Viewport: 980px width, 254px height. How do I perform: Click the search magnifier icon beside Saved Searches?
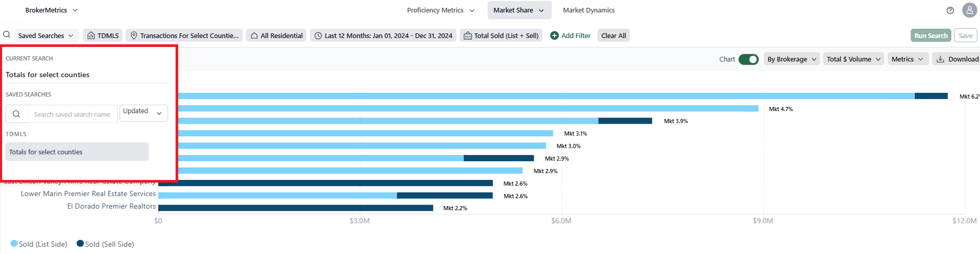(x=7, y=35)
